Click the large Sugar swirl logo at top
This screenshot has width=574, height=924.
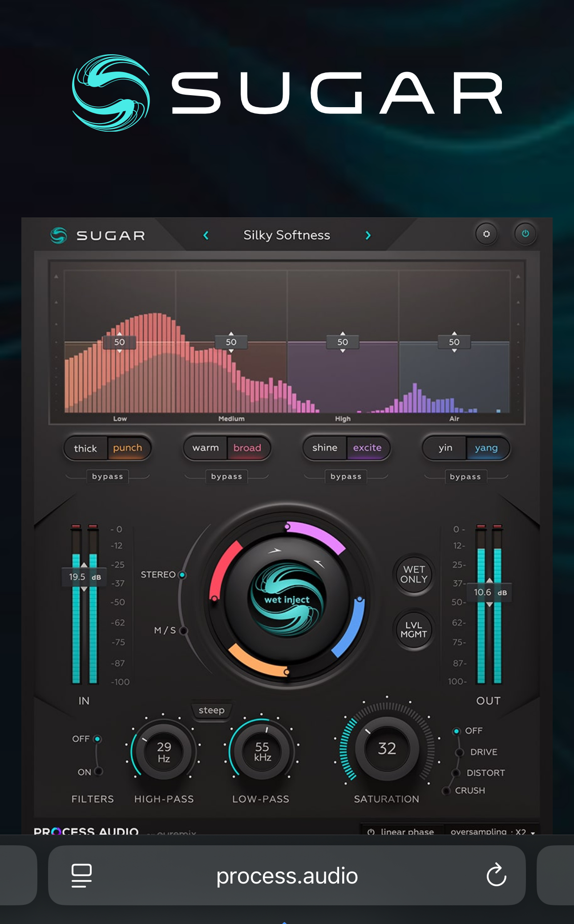[x=111, y=93]
